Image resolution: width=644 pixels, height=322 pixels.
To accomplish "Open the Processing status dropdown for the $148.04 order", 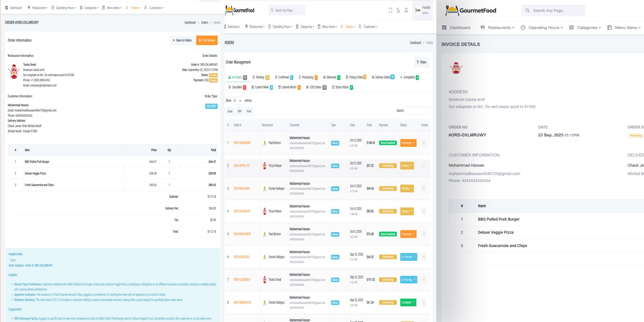I will point(408,143).
